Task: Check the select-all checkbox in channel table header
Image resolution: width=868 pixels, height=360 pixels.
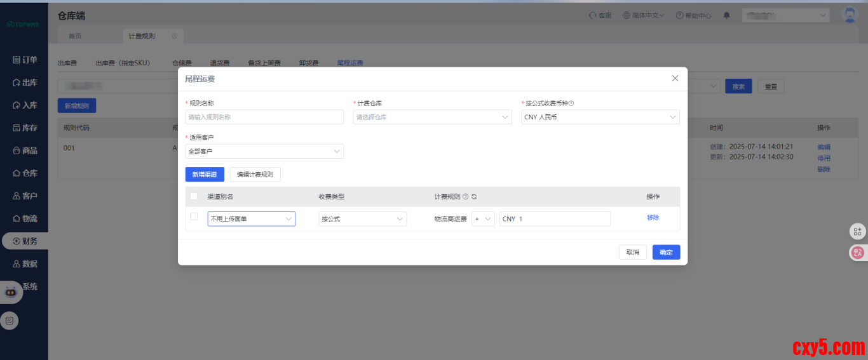Action: tap(194, 197)
